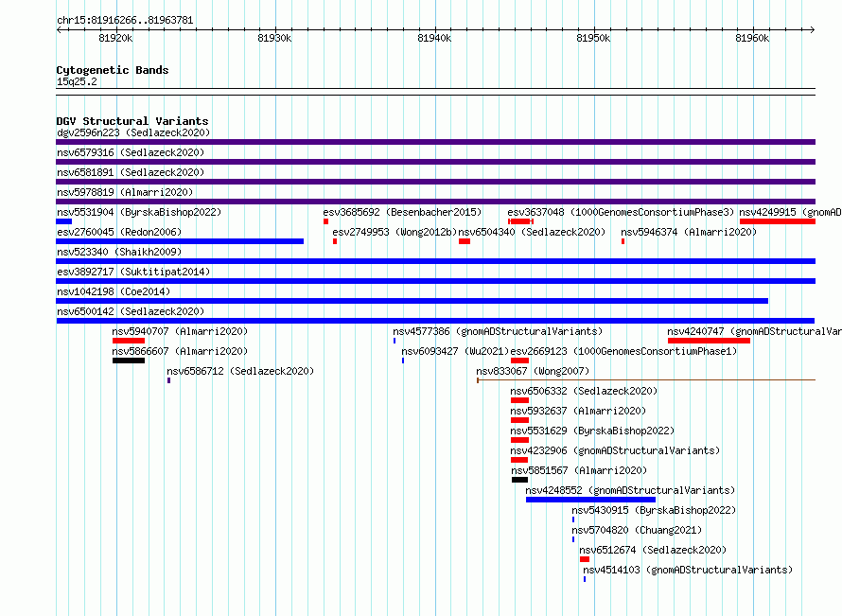
Task: Select the small blue bar under nsv5531904
Action: [x=64, y=221]
